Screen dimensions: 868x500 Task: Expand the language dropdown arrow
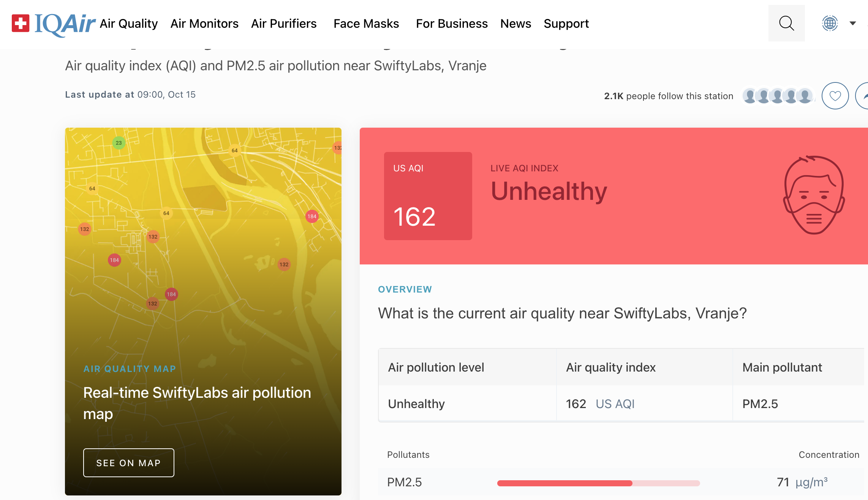[853, 24]
